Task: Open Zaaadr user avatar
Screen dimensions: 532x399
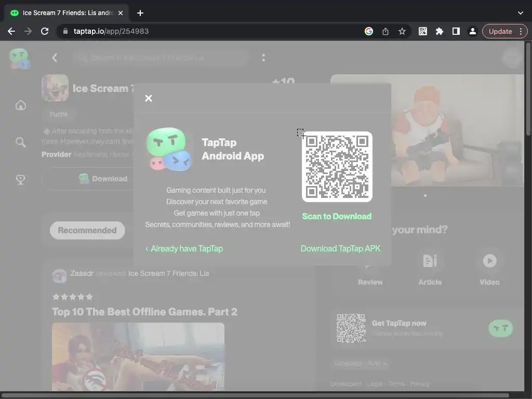Action: click(x=60, y=276)
